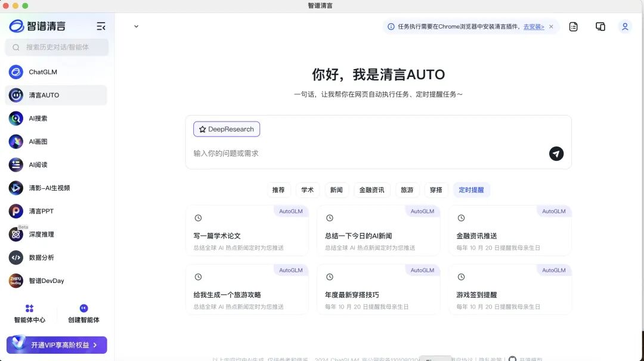
Task: Select the 游戏签到提醒 card
Action: pyautogui.click(x=510, y=290)
